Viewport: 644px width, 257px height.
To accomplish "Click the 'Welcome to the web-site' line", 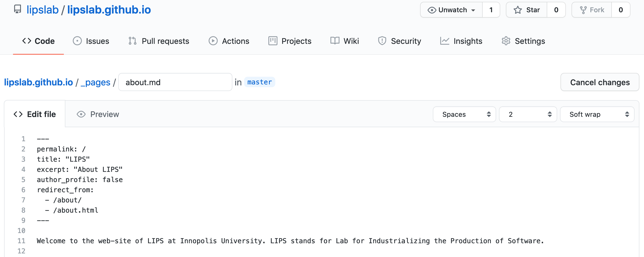I will pyautogui.click(x=290, y=241).
